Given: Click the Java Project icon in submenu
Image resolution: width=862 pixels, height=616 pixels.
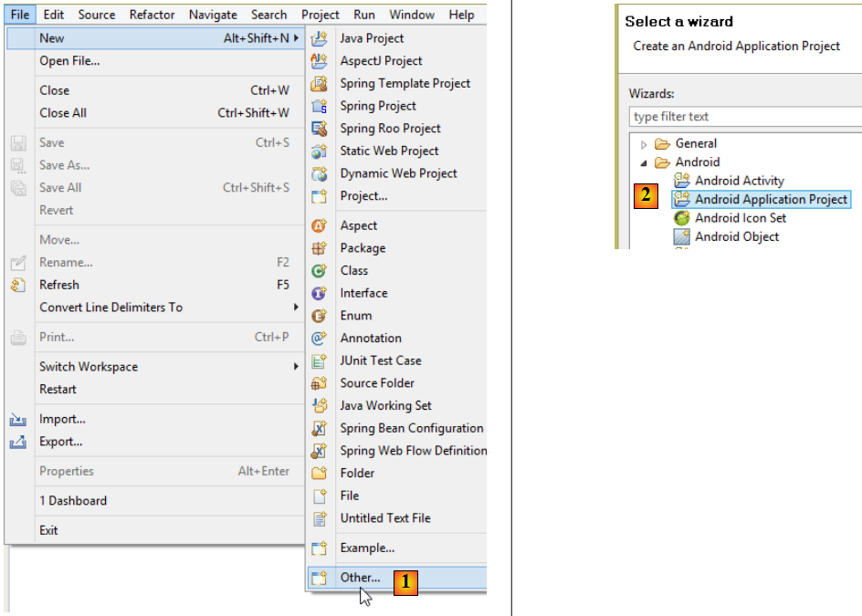Looking at the screenshot, I should click(319, 38).
